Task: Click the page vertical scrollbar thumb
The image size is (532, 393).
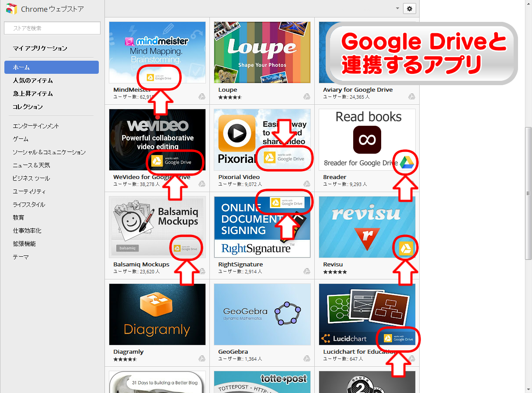Action: coord(528,193)
